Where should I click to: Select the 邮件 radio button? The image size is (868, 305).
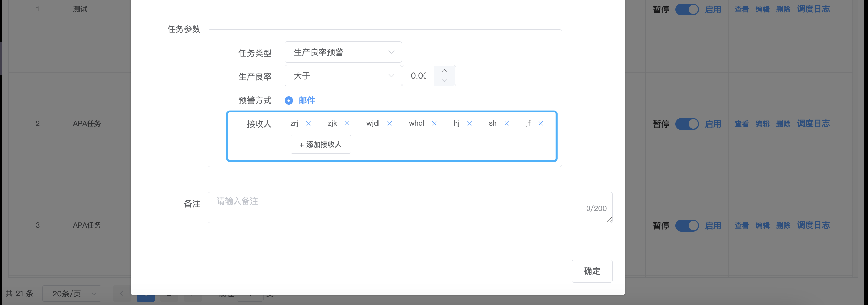pos(289,100)
